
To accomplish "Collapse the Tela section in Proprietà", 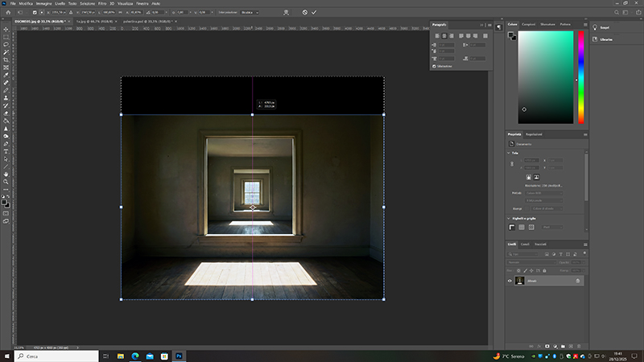I will (x=510, y=153).
